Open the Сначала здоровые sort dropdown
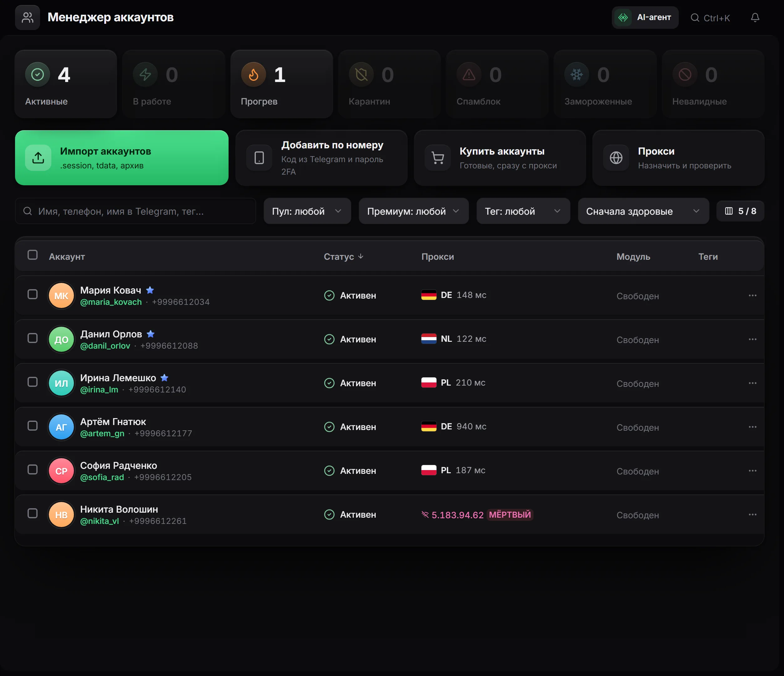784x676 pixels. point(643,211)
